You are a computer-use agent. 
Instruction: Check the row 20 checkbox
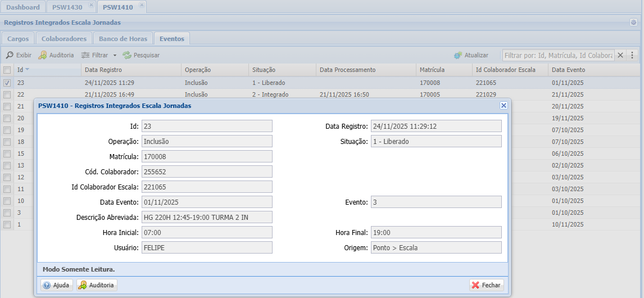pos(7,118)
